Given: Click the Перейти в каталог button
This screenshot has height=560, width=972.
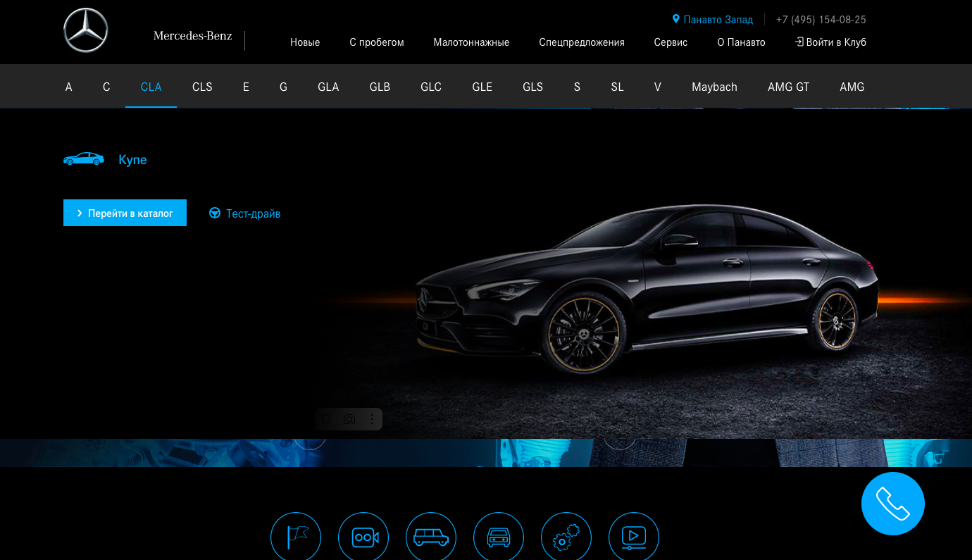Looking at the screenshot, I should (125, 213).
